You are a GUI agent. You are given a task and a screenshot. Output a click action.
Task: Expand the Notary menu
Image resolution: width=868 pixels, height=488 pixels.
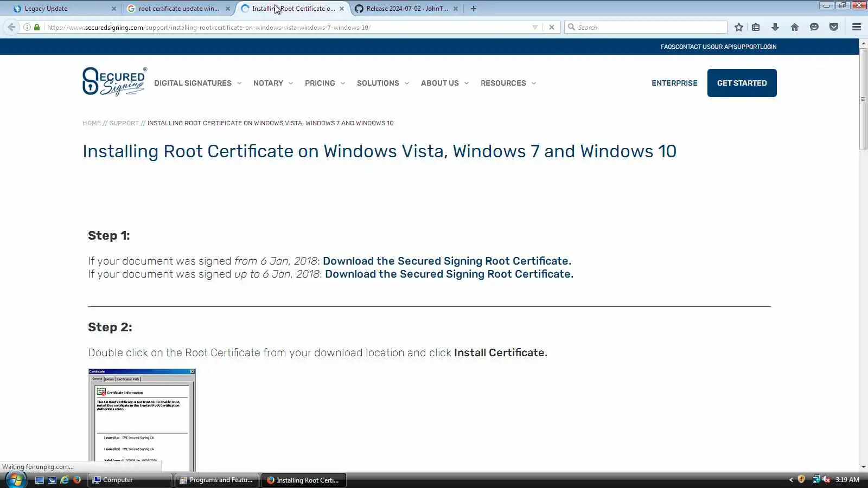[x=273, y=83]
